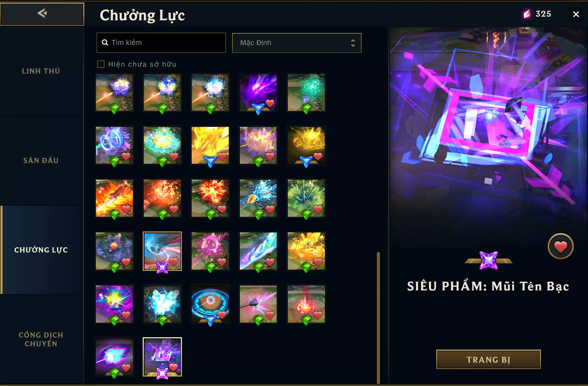Screen dimensions: 588x386
Task: Click the star shards currency icon
Action: (527, 14)
